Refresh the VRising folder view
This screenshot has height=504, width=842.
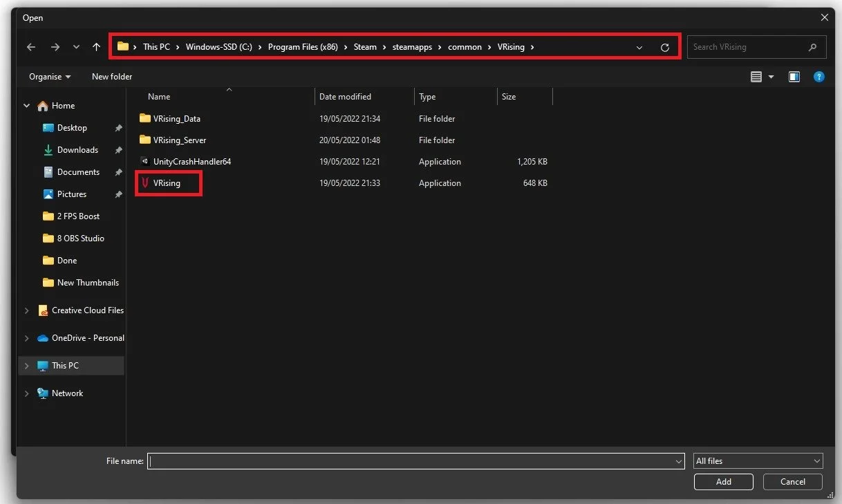click(x=664, y=48)
